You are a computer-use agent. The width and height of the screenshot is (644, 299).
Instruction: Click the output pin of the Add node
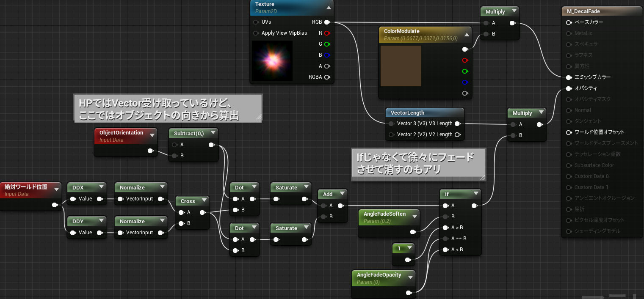tap(341, 205)
